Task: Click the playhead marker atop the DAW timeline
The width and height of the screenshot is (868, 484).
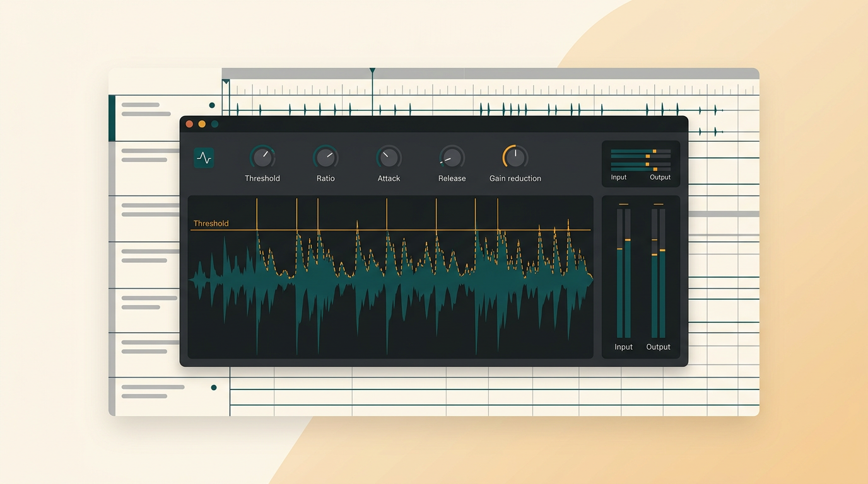Action: coord(372,71)
